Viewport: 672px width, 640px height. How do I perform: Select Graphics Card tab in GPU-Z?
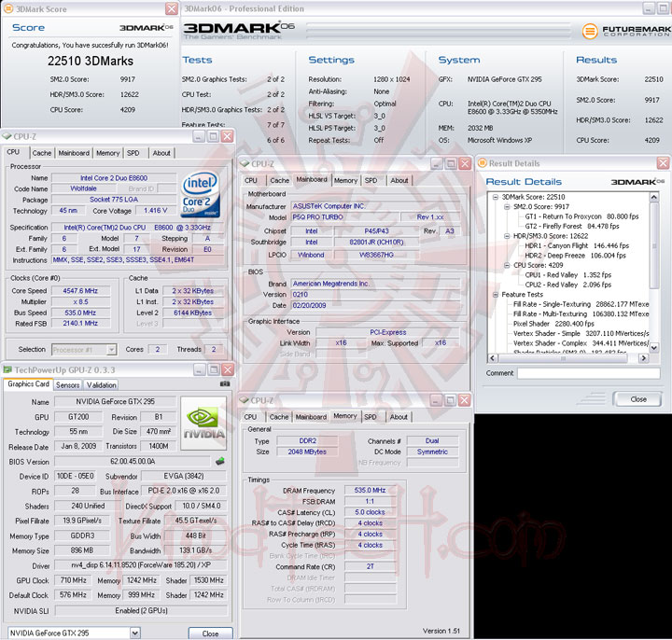point(28,384)
